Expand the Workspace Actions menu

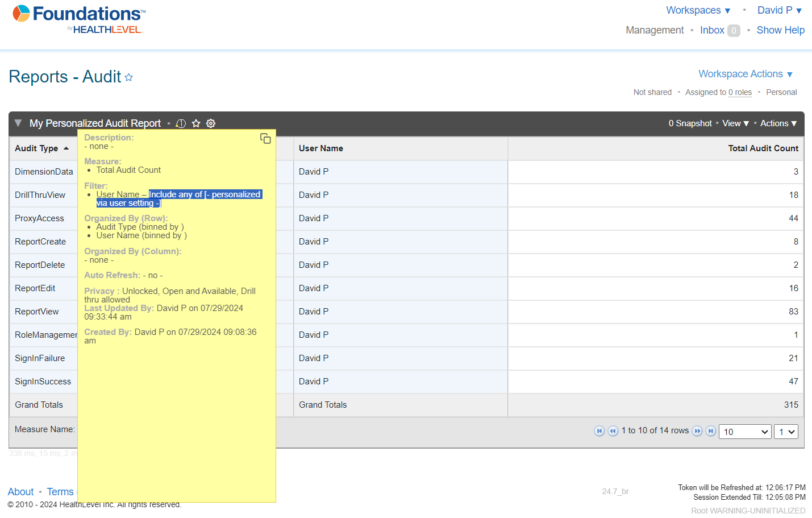pos(745,74)
